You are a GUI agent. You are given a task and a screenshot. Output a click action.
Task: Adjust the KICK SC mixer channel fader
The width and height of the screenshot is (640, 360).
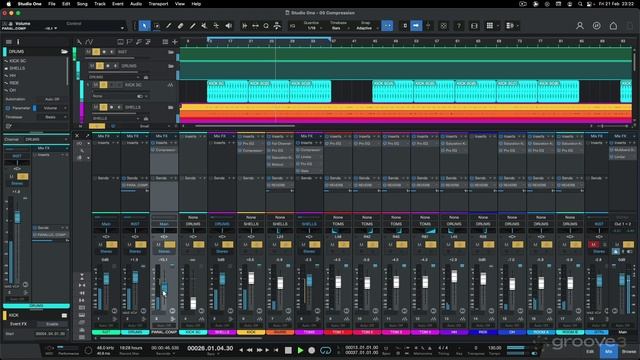[x=193, y=303]
